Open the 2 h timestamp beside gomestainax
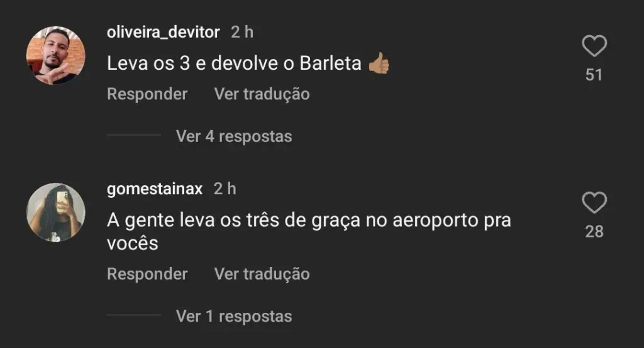644x348 pixels. [x=225, y=189]
